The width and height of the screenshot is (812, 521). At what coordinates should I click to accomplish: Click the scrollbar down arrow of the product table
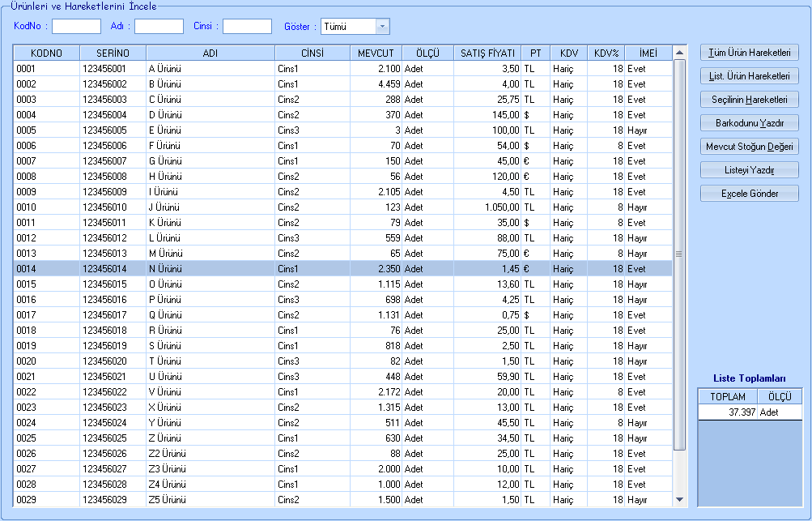[680, 500]
